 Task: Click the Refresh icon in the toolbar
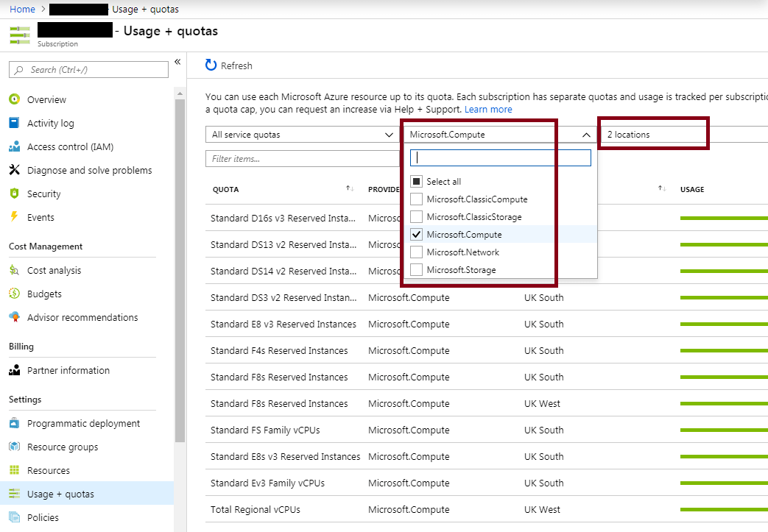211,65
